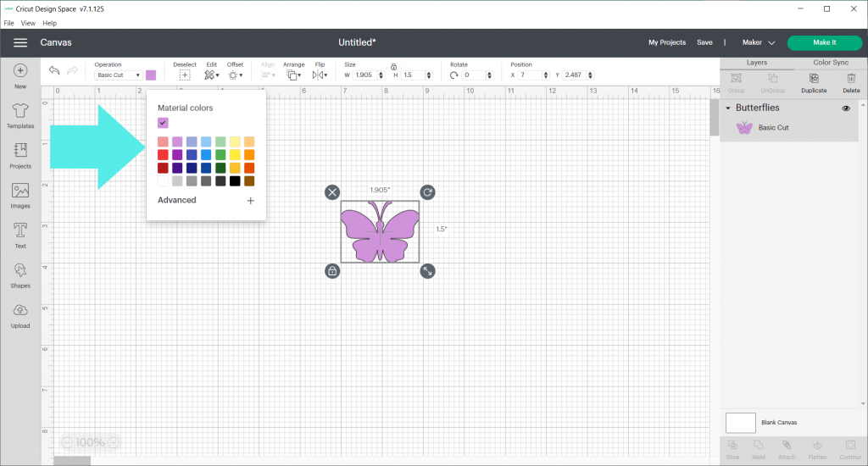Click the UnGroup icon

[773, 78]
